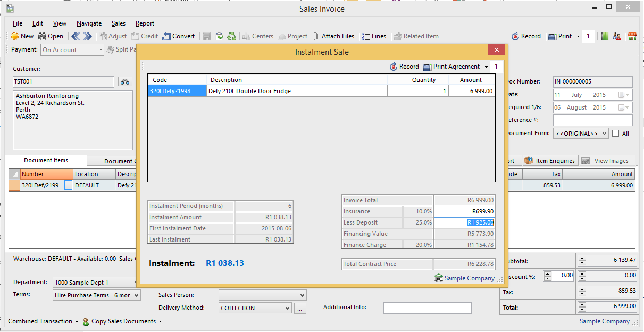Click the Attach Files paperclip icon
Screen dimensions: 644x332
[316, 36]
